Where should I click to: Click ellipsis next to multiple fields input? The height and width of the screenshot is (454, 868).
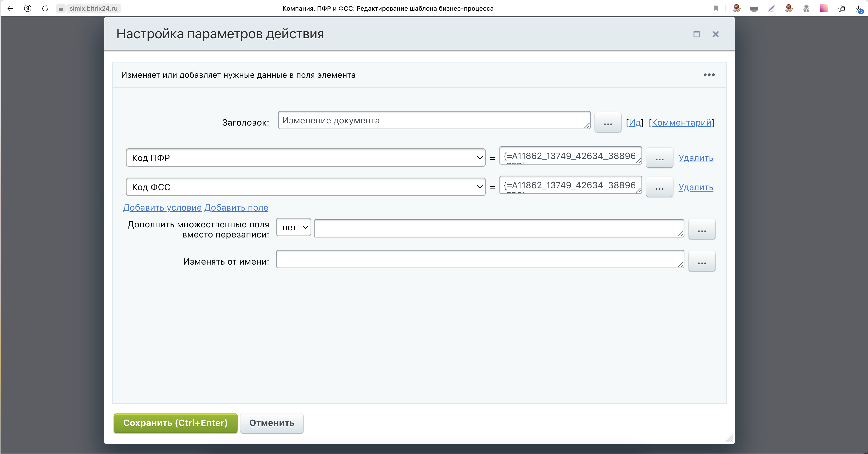[x=702, y=230]
